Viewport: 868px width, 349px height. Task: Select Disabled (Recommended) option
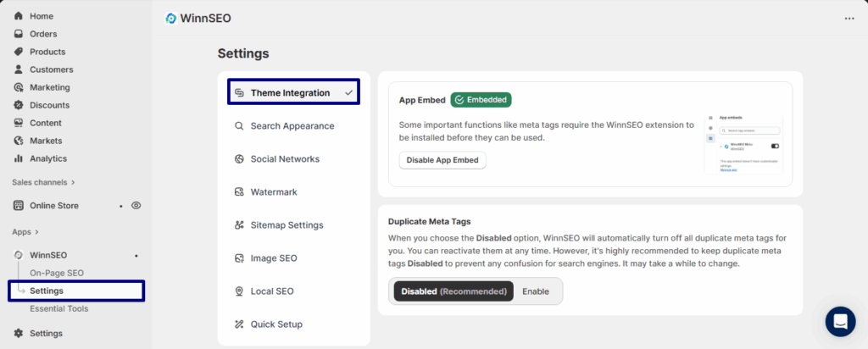point(454,291)
